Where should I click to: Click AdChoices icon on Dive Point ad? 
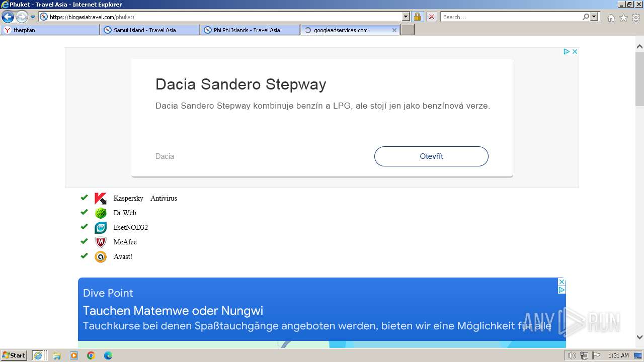[562, 290]
